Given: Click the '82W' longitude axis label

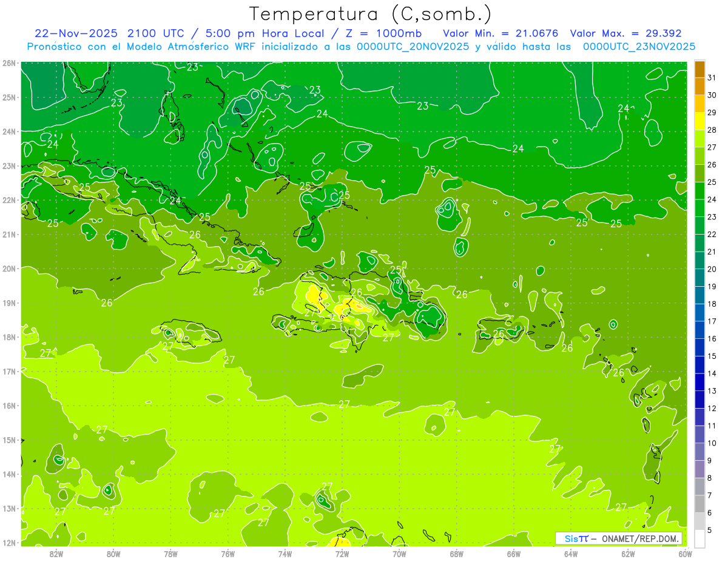Looking at the screenshot, I should point(56,554).
